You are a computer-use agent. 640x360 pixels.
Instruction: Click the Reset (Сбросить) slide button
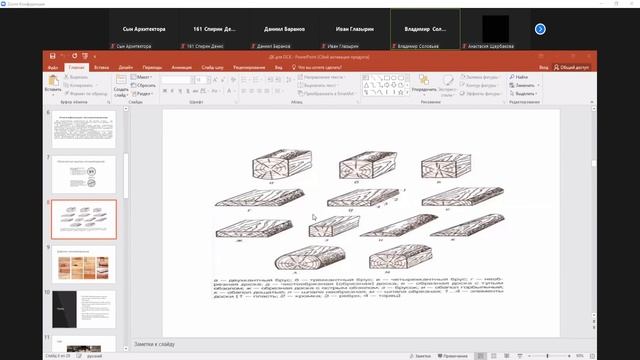pyautogui.click(x=143, y=85)
